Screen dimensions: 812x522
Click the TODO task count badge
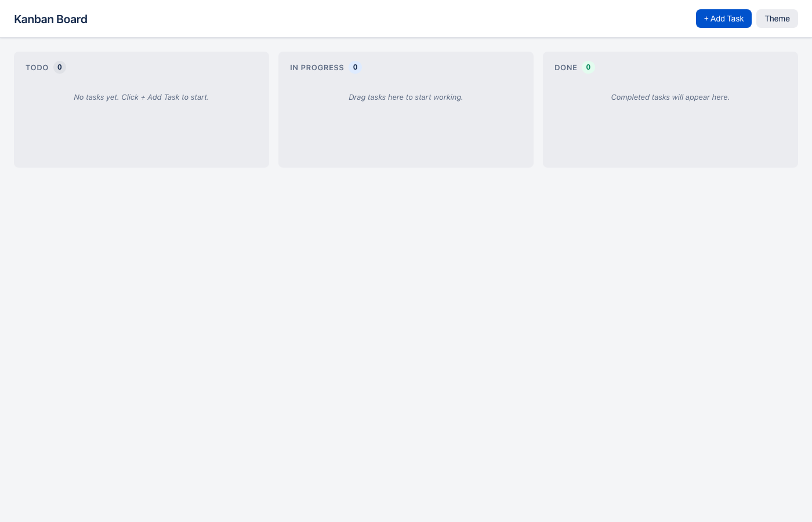60,67
